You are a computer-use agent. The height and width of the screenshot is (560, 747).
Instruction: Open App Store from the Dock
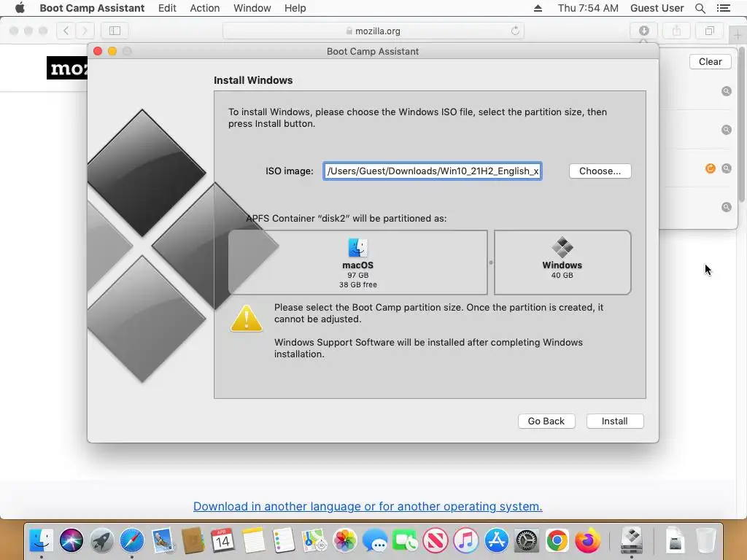click(496, 540)
